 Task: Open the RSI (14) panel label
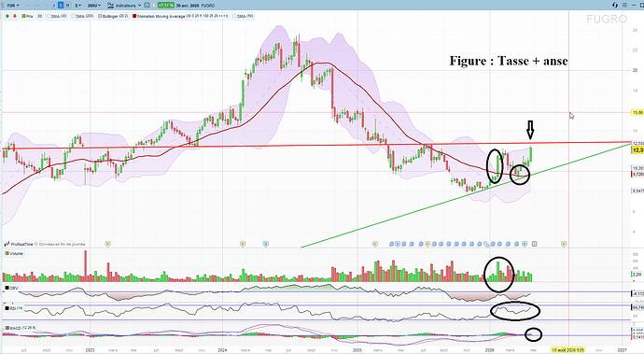click(14, 308)
